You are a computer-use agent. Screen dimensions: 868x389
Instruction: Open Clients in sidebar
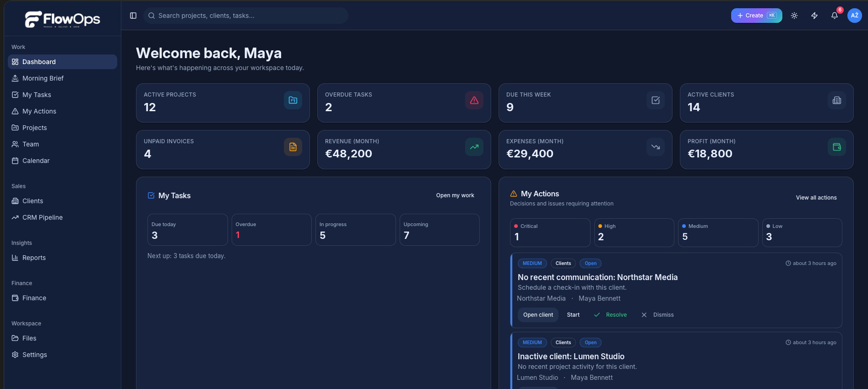pyautogui.click(x=62, y=201)
